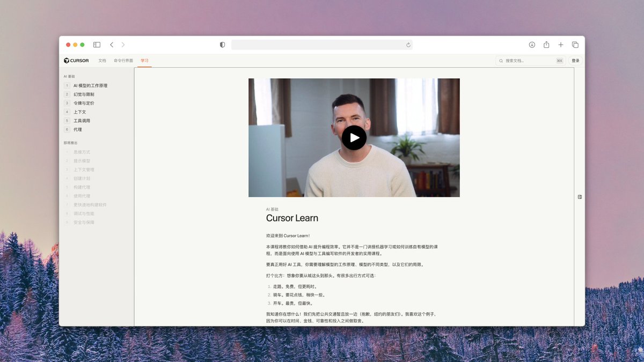Open Safari downloads icon

tap(532, 45)
